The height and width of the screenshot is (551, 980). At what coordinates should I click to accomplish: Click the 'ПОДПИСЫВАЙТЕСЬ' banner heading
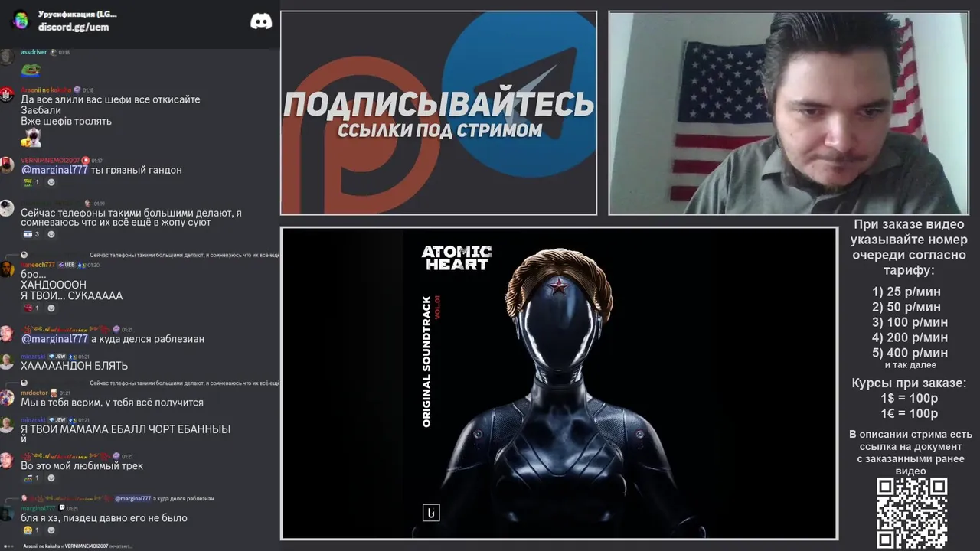click(x=439, y=104)
